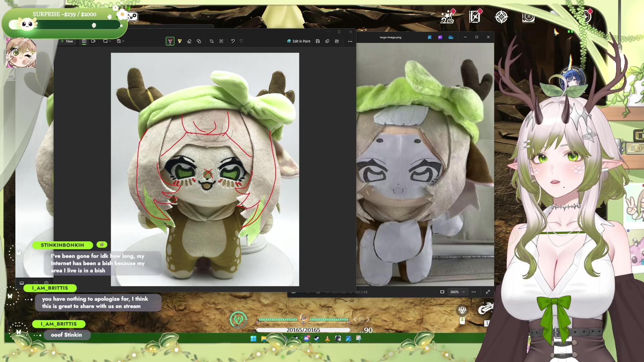This screenshot has width=644, height=362.
Task: Click the large-image.png title text
Action: pyautogui.click(x=390, y=37)
